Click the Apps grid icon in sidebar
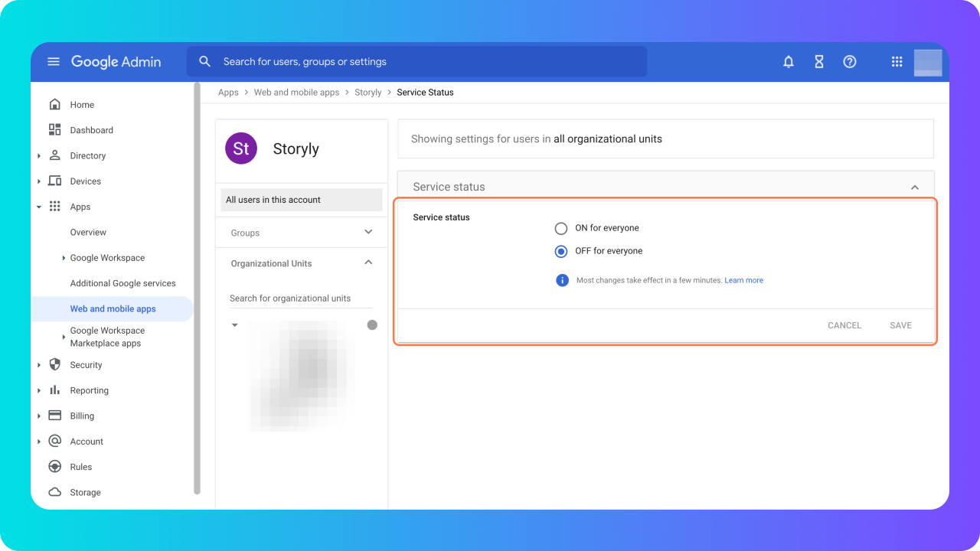The width and height of the screenshot is (980, 551). tap(54, 207)
